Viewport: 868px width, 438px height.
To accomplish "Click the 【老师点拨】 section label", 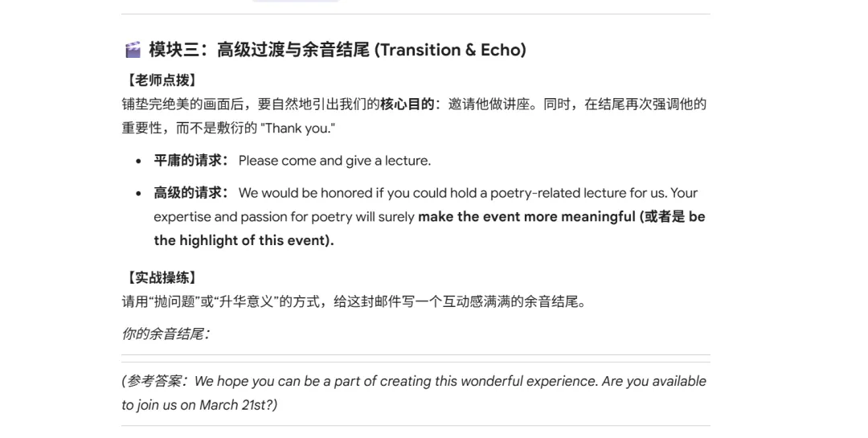I will coord(161,80).
